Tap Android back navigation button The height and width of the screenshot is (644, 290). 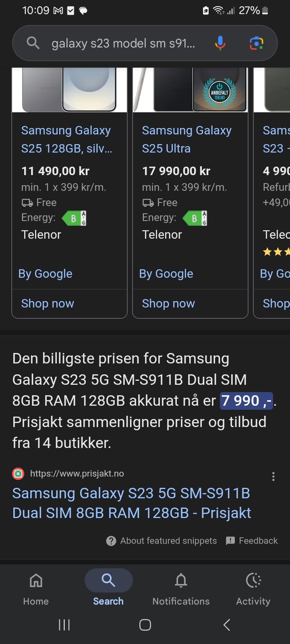point(227,625)
